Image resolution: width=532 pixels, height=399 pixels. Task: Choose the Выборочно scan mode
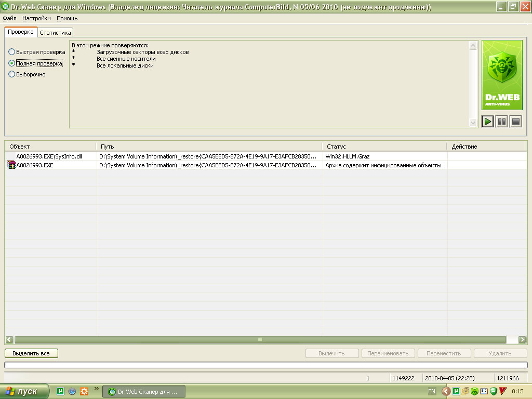click(27, 74)
